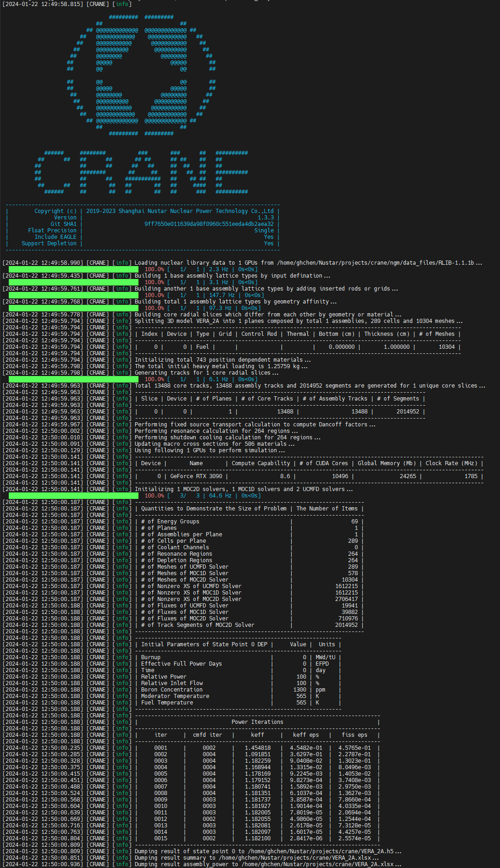Screen dimensions: 500x868
Task: Click the iteration number 0010
Action: (x=161, y=806)
